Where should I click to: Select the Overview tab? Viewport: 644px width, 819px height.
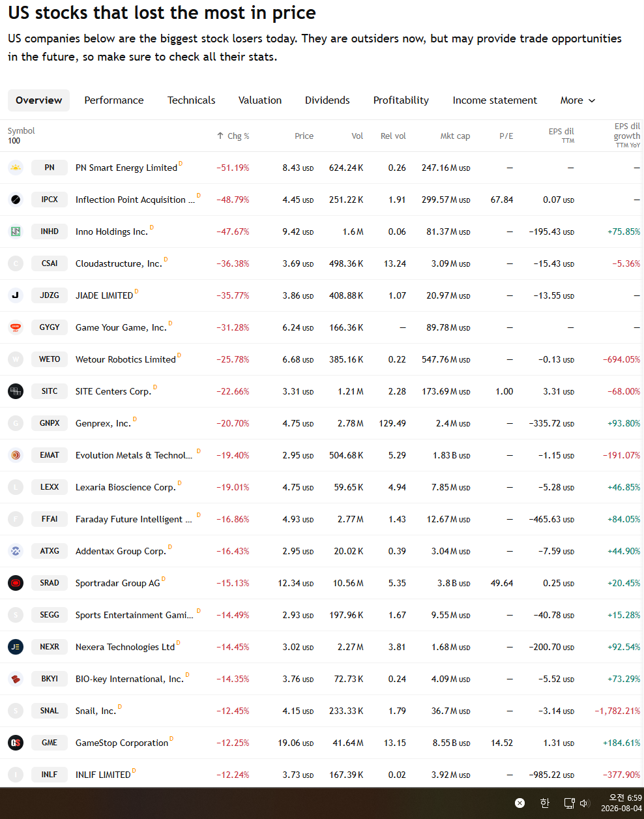39,100
